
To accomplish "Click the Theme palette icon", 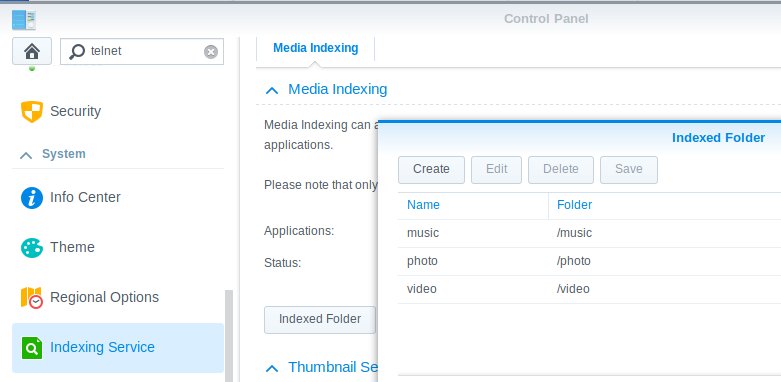I will click(32, 248).
